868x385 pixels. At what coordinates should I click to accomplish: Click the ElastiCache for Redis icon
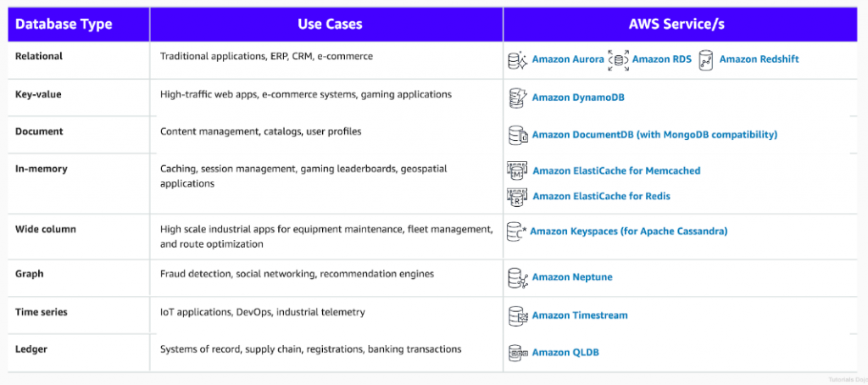516,197
